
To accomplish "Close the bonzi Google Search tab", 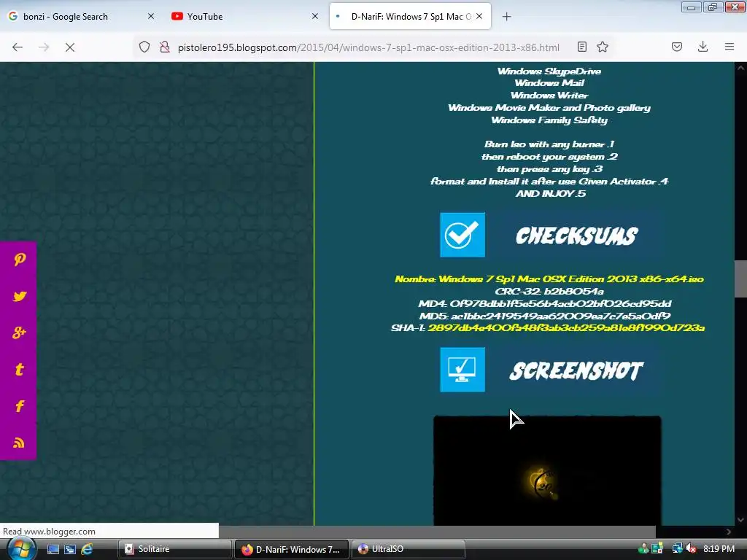I will [x=151, y=16].
